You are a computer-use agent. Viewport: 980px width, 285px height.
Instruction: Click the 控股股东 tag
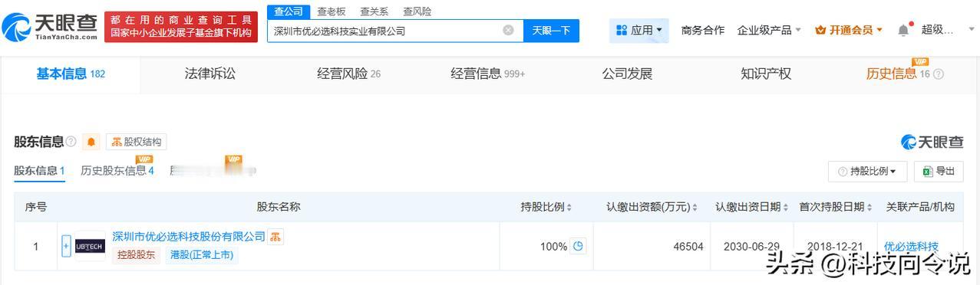coord(137,255)
